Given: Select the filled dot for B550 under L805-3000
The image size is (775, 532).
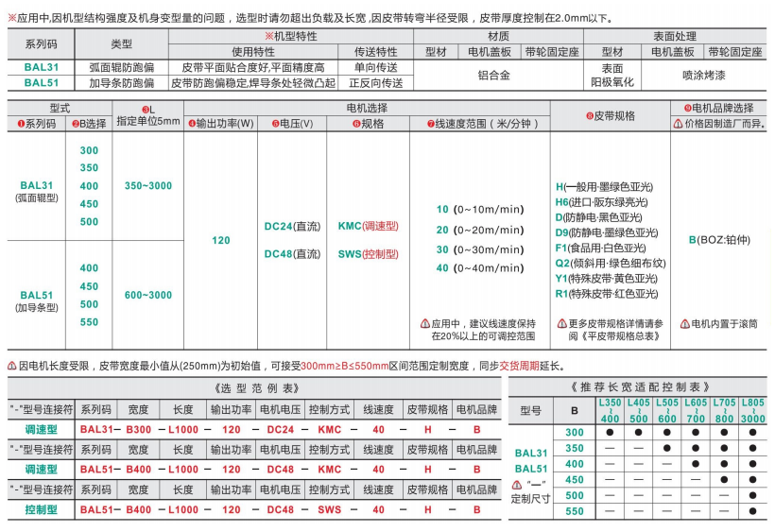Looking at the screenshot, I should [x=752, y=511].
